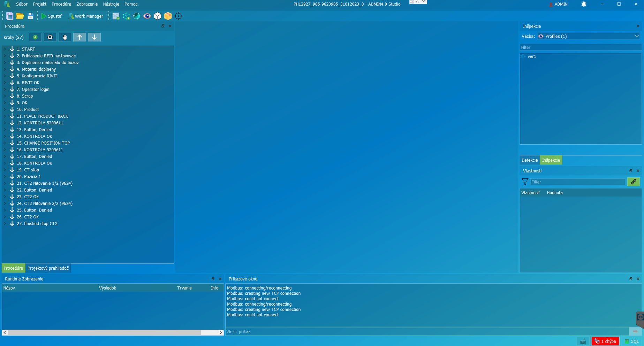Close the Inšpekcie panel

point(638,26)
